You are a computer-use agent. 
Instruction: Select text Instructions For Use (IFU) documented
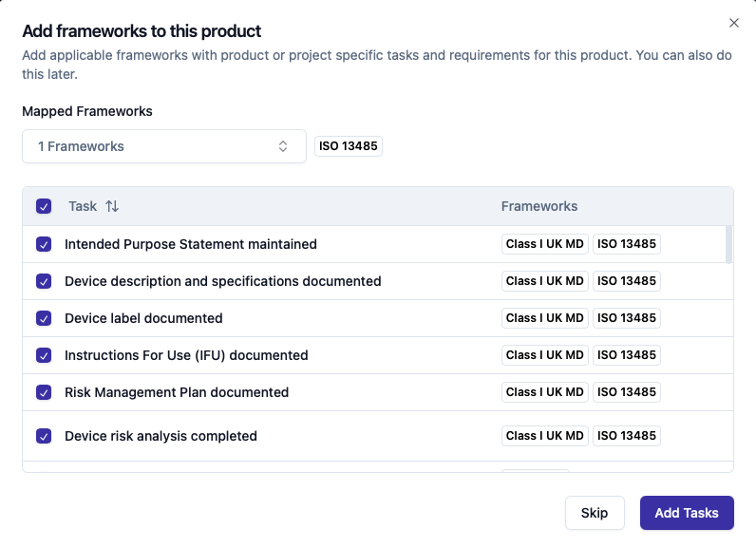186,356
